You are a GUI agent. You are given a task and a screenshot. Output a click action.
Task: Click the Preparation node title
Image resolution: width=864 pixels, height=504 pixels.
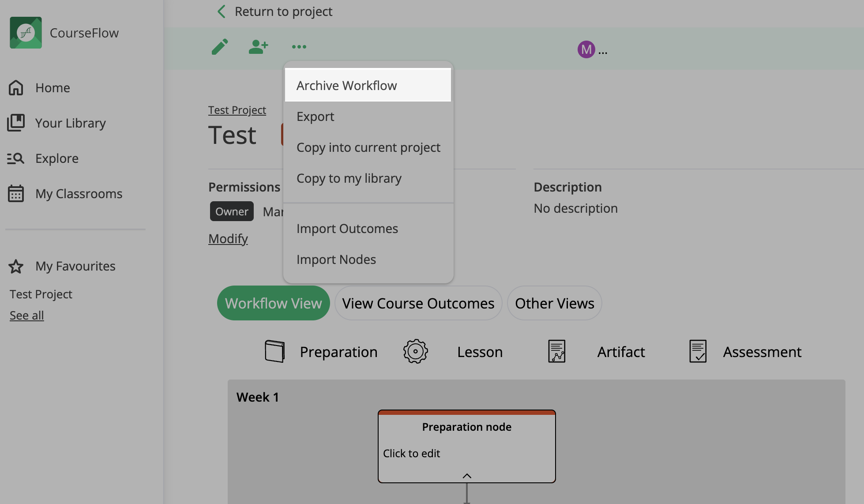[x=466, y=427]
